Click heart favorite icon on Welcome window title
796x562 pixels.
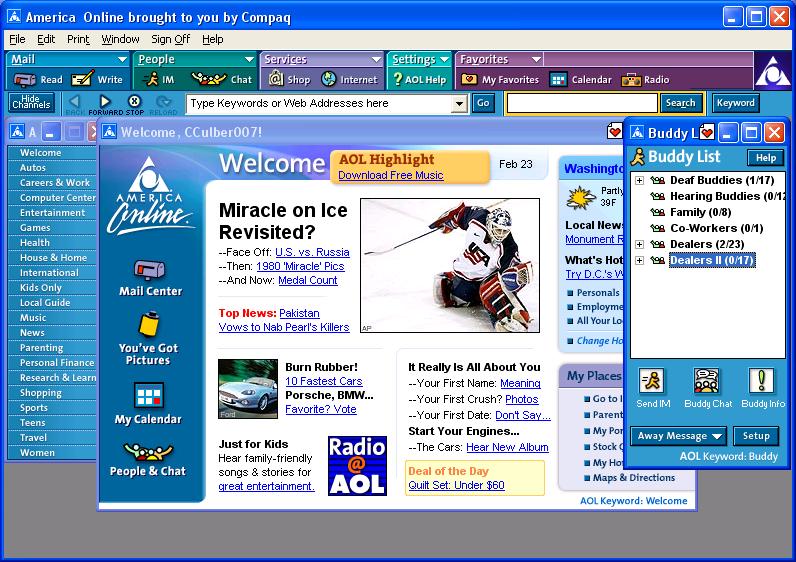614,133
